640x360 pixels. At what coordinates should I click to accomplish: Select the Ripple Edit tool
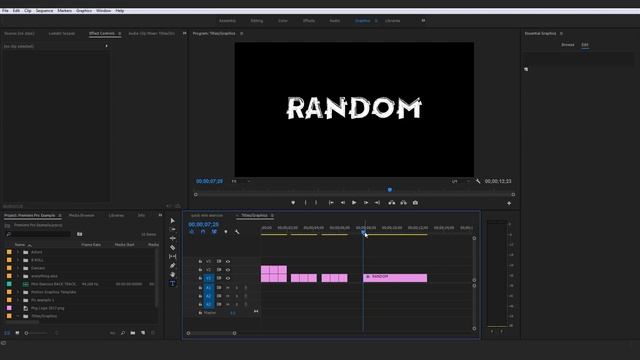pyautogui.click(x=172, y=238)
